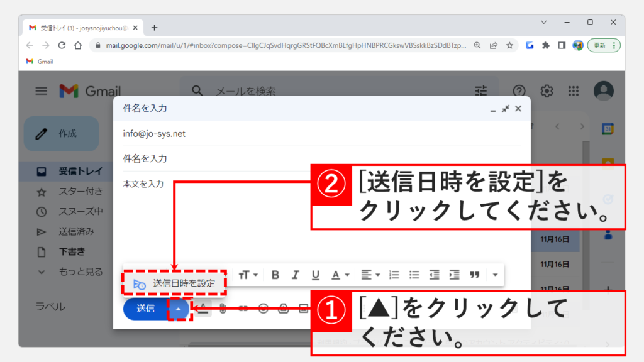The image size is (644, 362).
Task: Show search filter options
Action: pos(481,90)
